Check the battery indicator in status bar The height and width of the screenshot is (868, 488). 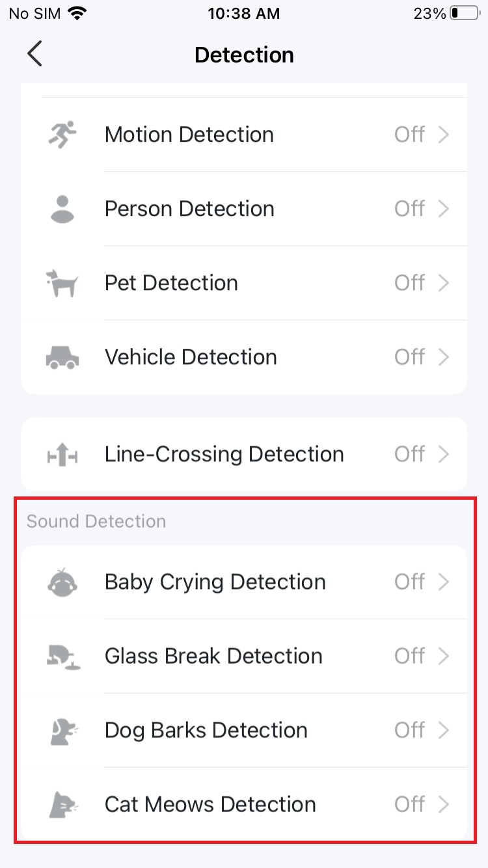tap(465, 13)
